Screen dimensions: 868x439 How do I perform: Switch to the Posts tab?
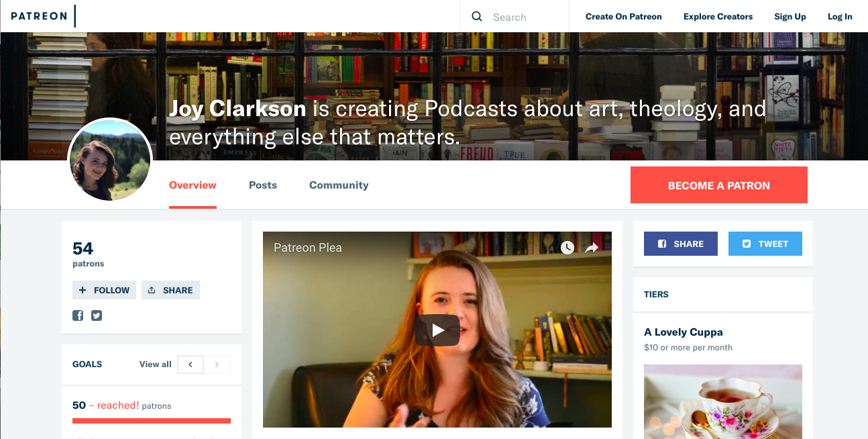point(263,185)
